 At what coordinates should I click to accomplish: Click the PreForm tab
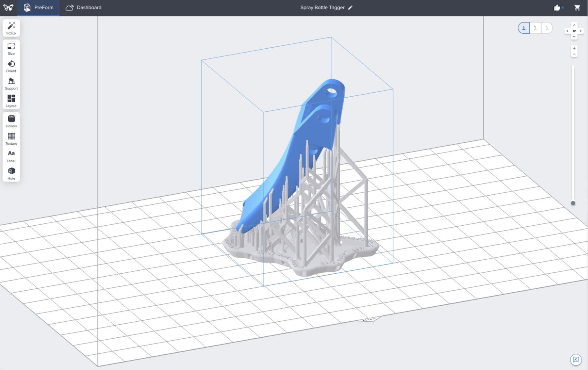(38, 7)
